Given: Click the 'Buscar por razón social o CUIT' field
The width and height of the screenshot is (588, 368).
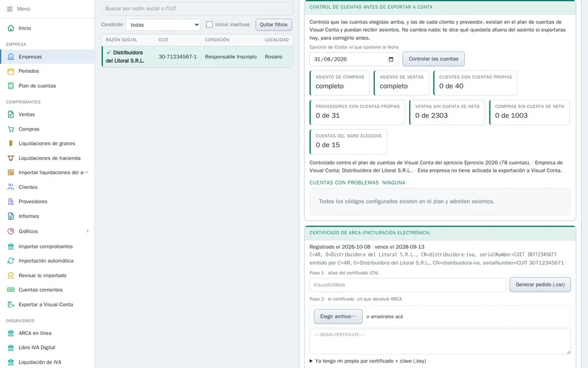Looking at the screenshot, I should pos(197,8).
